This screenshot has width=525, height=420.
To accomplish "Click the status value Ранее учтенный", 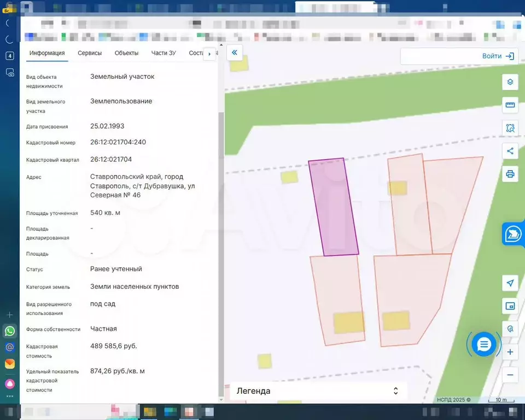I will point(116,269).
